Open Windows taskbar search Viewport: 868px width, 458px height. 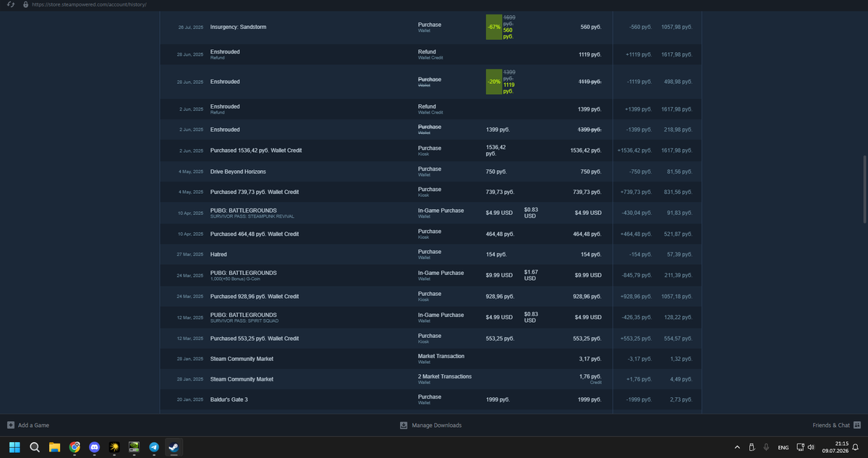coord(35,447)
